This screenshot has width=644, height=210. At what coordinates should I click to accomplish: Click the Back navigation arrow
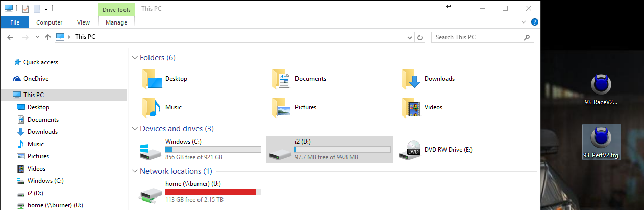point(10,37)
